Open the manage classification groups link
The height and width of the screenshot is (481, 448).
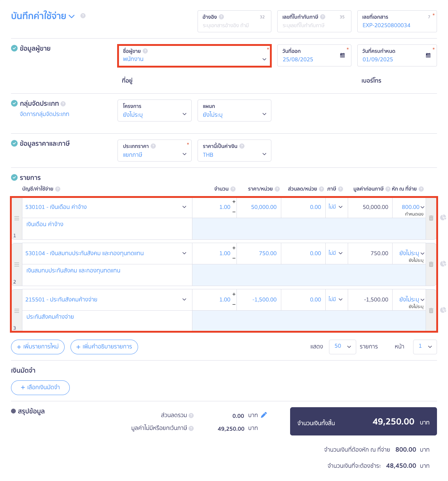coord(44,114)
